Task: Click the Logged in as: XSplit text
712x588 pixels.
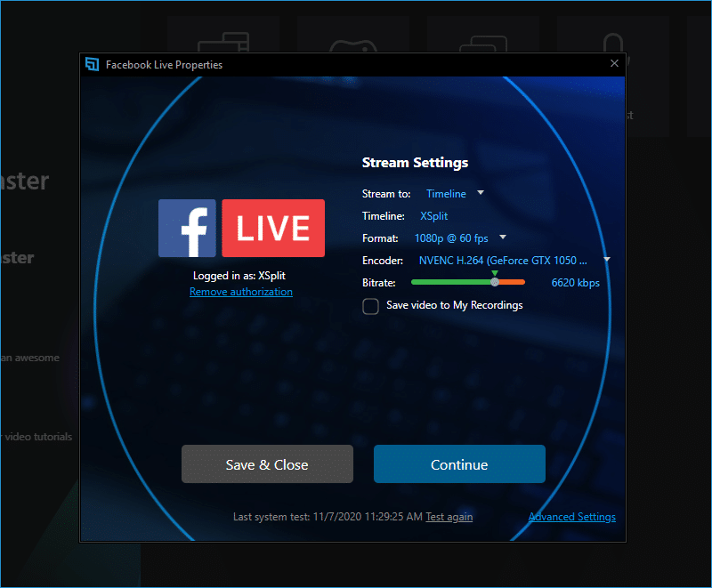Action: coord(239,276)
